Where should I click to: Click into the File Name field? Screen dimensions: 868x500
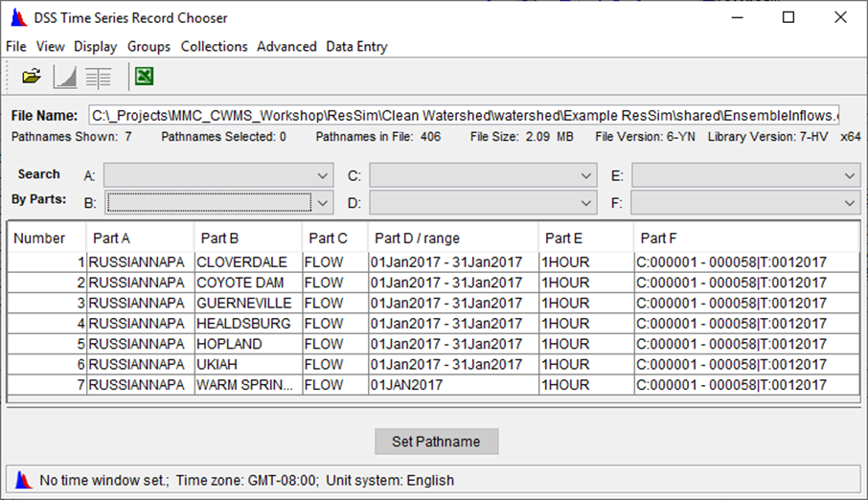pos(464,115)
